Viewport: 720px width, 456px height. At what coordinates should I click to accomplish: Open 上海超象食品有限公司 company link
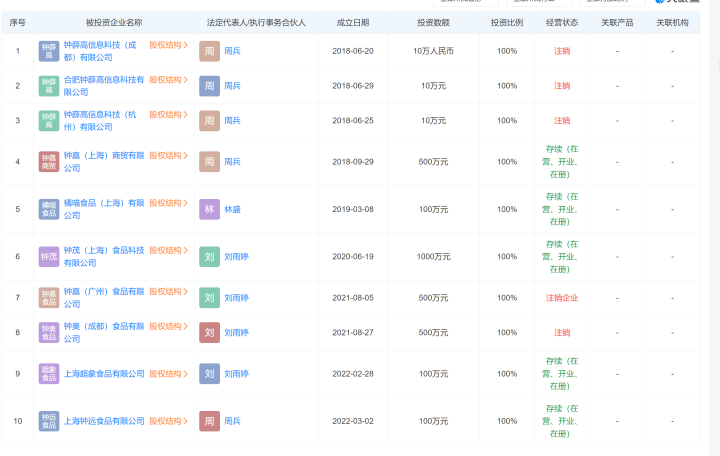(x=104, y=374)
